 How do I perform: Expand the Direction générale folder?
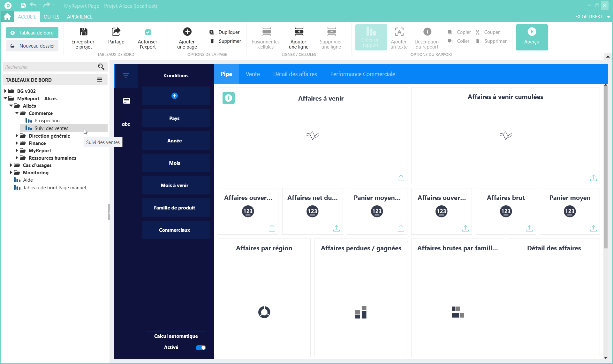coord(17,136)
